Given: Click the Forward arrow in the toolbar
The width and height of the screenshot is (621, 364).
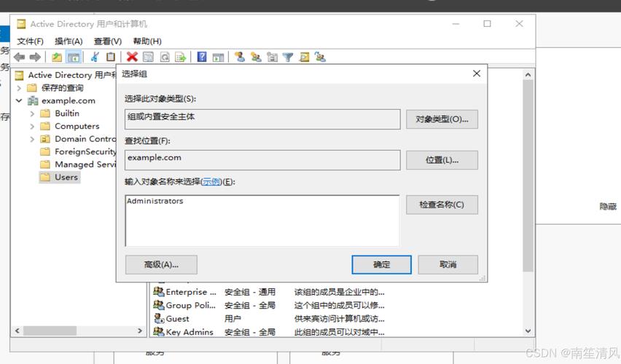Looking at the screenshot, I should (x=35, y=58).
